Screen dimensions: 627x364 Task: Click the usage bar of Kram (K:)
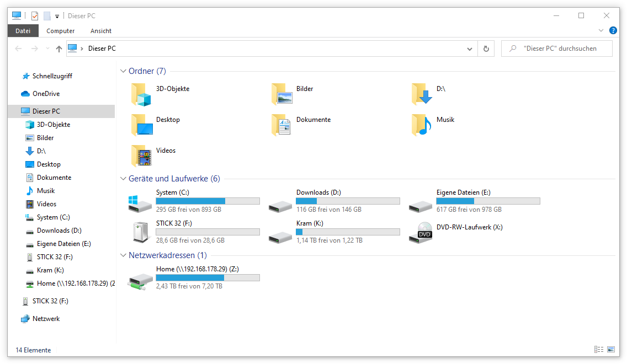coord(348,232)
